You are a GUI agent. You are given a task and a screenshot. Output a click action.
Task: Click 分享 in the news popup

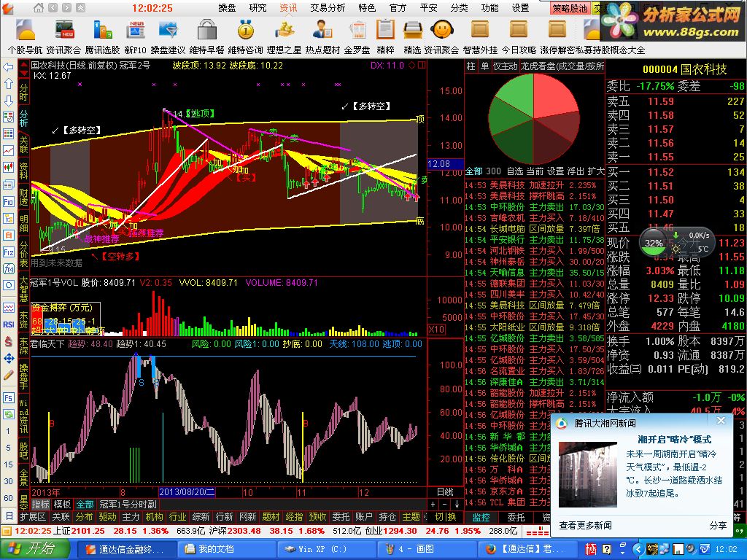point(718,525)
